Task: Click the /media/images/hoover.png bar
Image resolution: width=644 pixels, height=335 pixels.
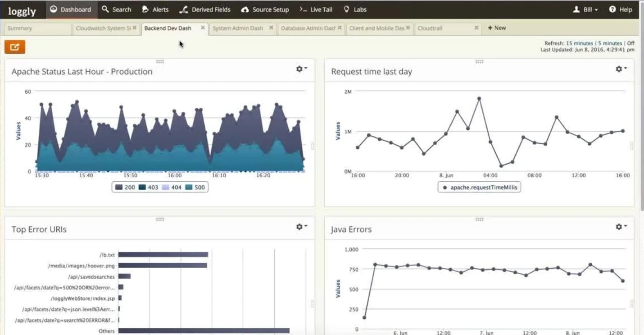Action: [163, 266]
